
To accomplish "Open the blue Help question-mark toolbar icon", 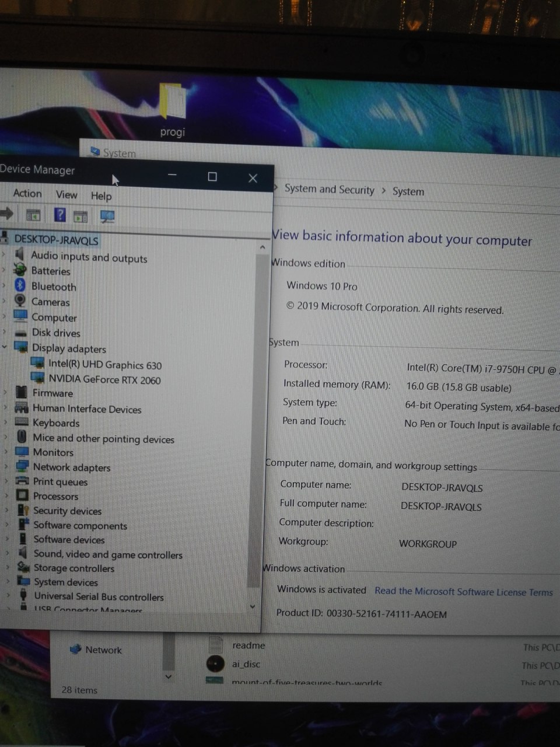I will (60, 215).
